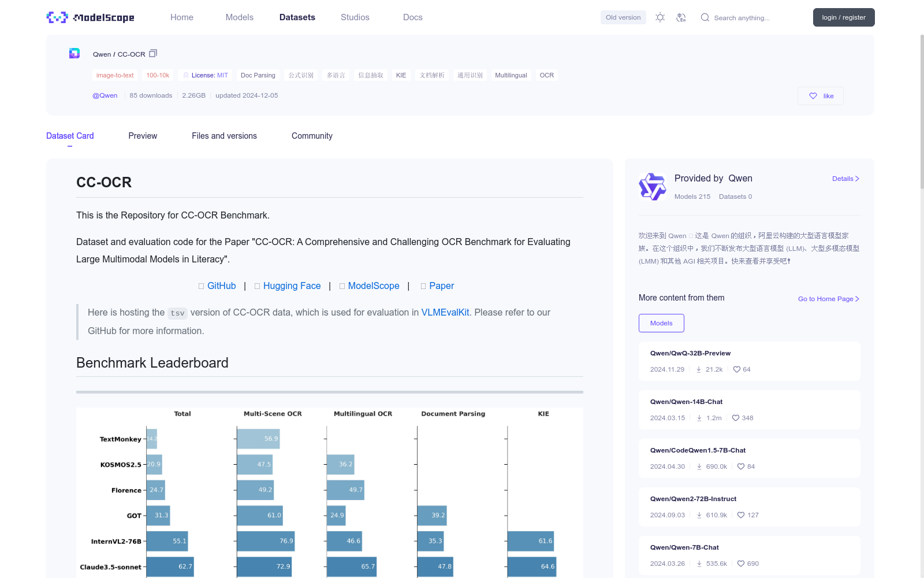
Task: Click the heart icon on CodeQwen1.5-7B-Chat card
Action: pos(741,466)
